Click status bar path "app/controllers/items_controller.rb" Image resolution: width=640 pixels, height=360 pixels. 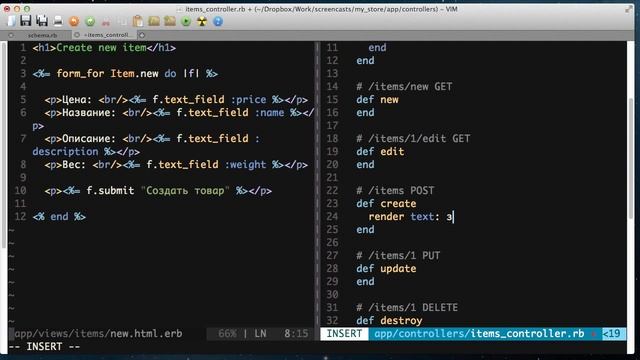point(479,334)
